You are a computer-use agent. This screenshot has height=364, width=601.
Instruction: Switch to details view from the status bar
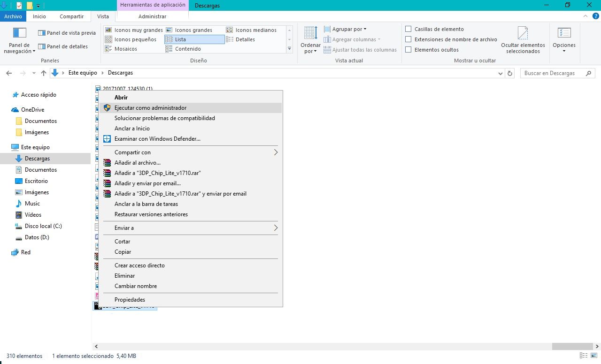click(584, 356)
